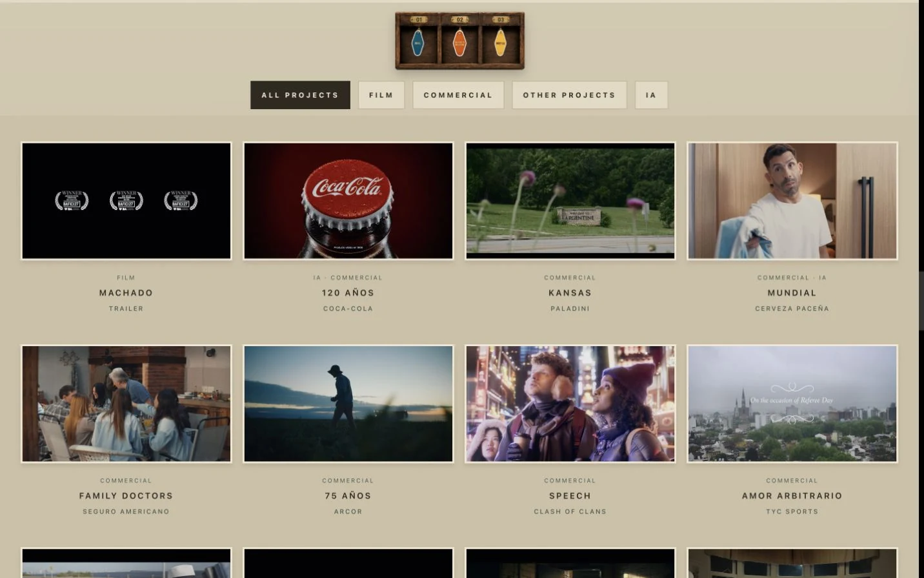Screen dimensions: 924x578
Task: Click the IA · COMMERCIAL label above 120 Años
Action: coord(348,278)
